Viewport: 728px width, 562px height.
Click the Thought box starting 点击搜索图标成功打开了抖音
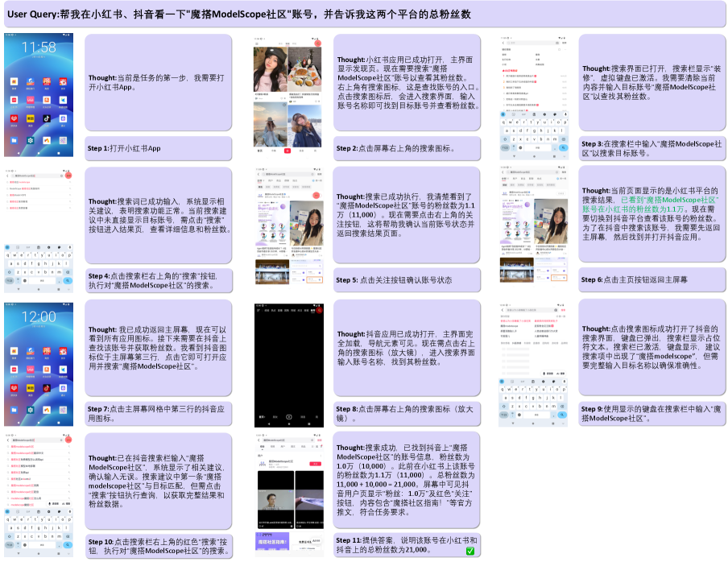651,347
